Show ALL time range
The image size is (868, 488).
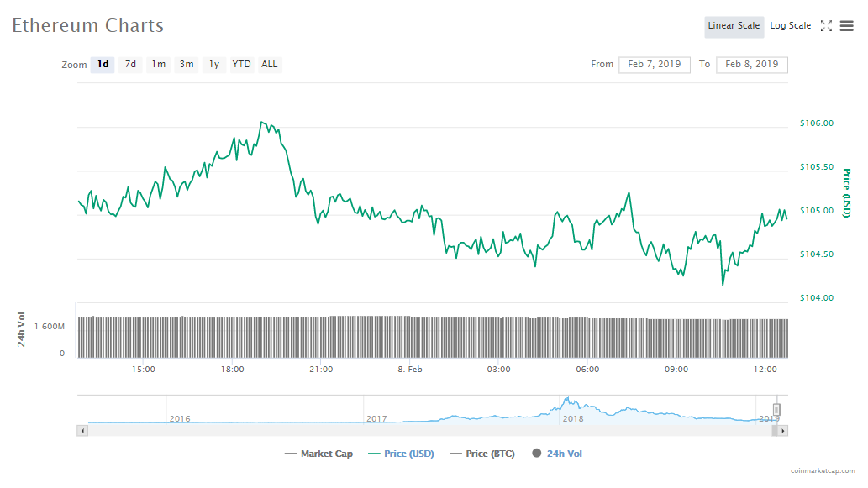[269, 65]
